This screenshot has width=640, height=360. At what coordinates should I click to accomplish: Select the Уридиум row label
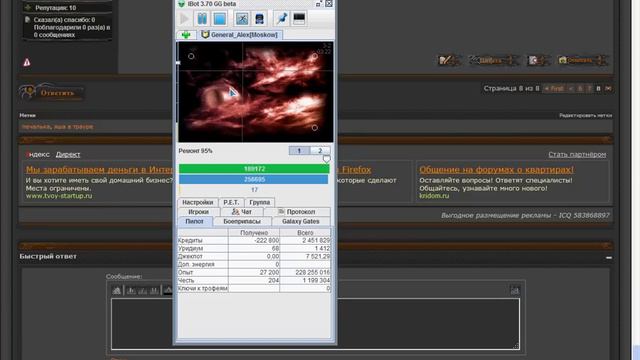pos(203,248)
